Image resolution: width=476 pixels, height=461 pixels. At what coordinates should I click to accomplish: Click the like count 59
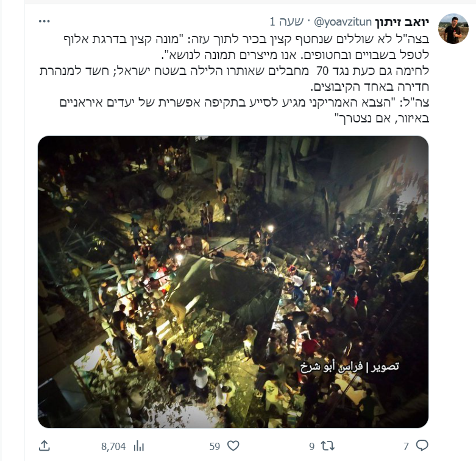coord(215,446)
